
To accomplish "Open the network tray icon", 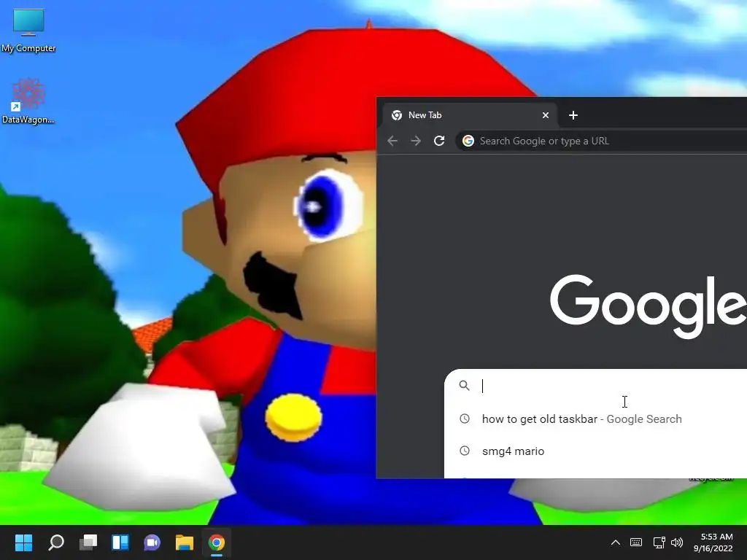I will pos(659,542).
